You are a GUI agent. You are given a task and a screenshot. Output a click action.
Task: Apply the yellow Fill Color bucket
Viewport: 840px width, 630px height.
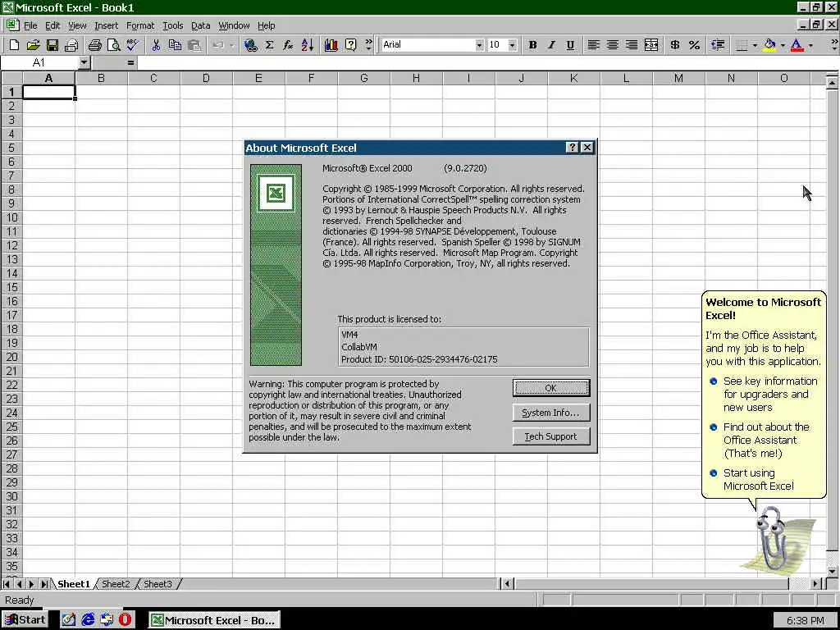tap(769, 45)
